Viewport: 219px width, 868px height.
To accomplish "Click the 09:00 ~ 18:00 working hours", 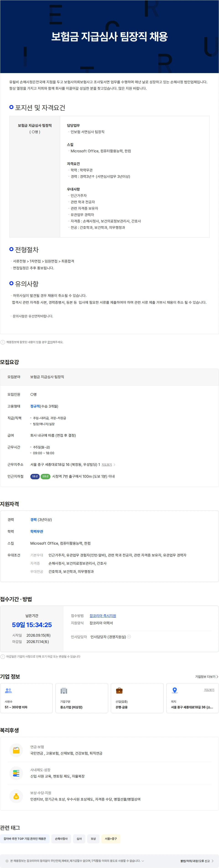I will pyautogui.click(x=44, y=453).
